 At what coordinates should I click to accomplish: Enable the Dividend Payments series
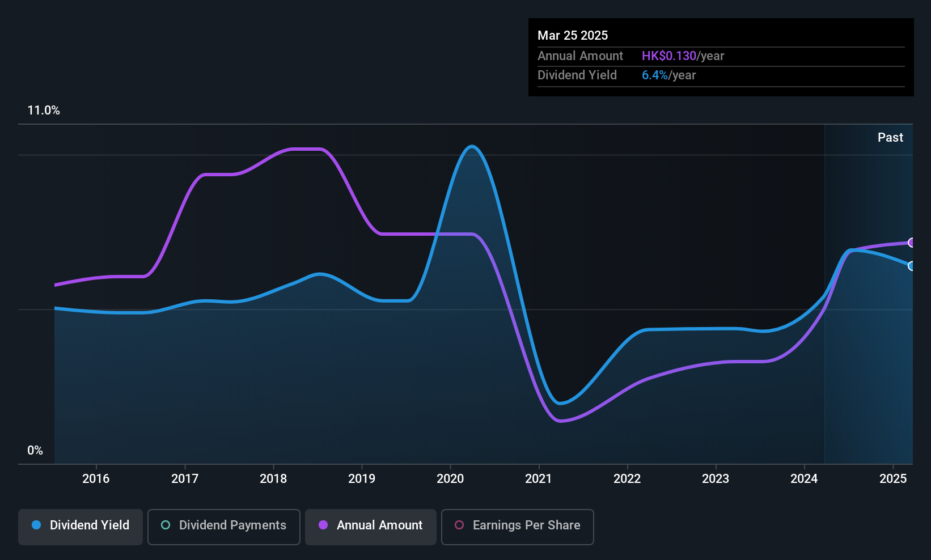[224, 527]
